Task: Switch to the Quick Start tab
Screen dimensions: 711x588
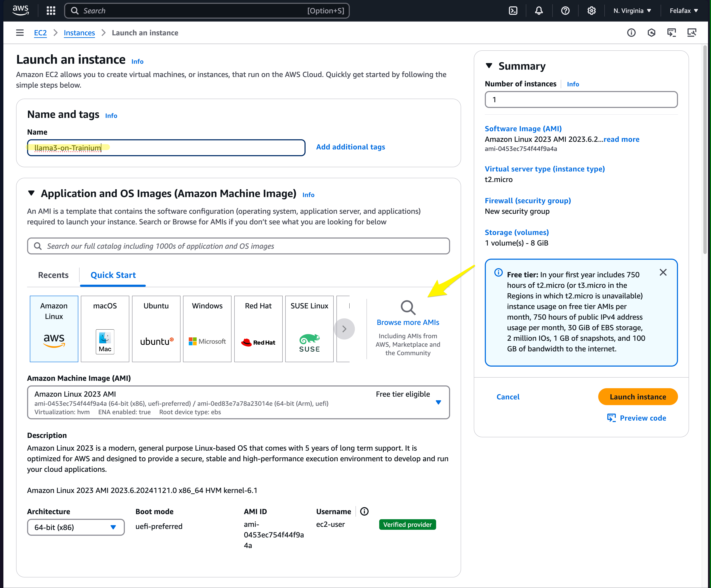Action: click(x=113, y=275)
